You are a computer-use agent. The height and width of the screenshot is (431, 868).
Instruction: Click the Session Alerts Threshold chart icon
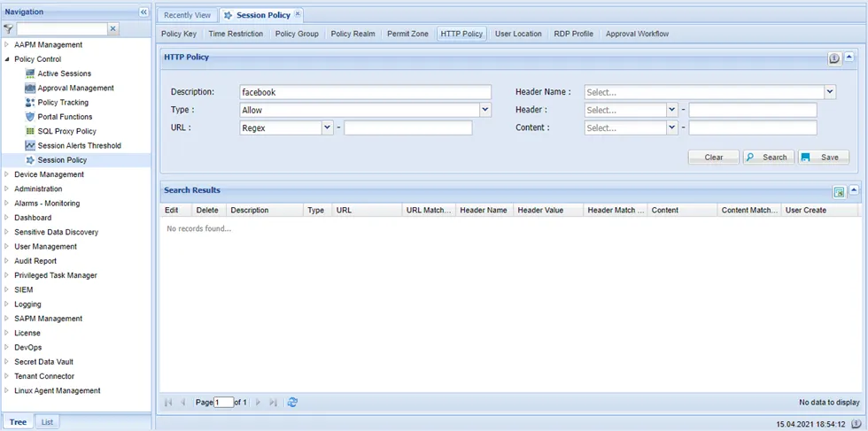(x=30, y=145)
